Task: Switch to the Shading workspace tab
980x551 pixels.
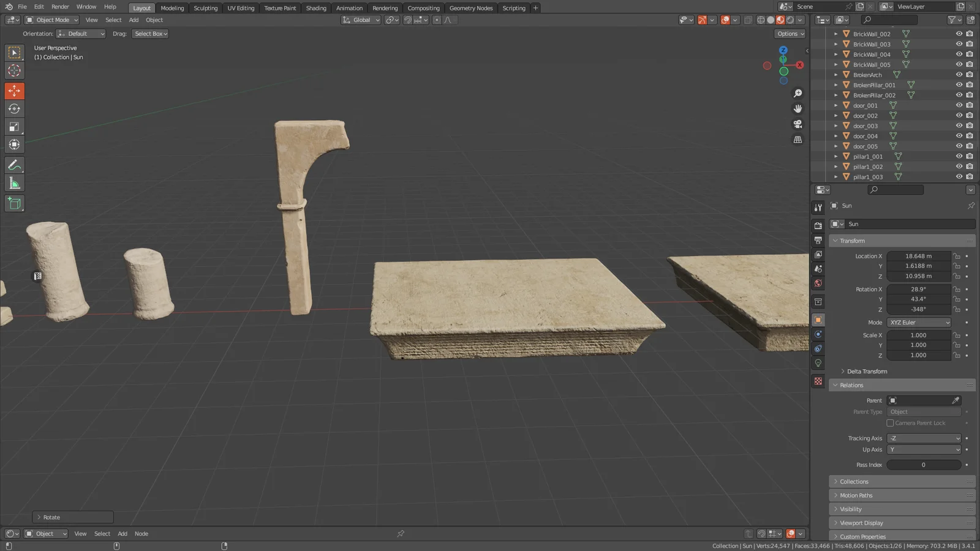Action: [316, 8]
